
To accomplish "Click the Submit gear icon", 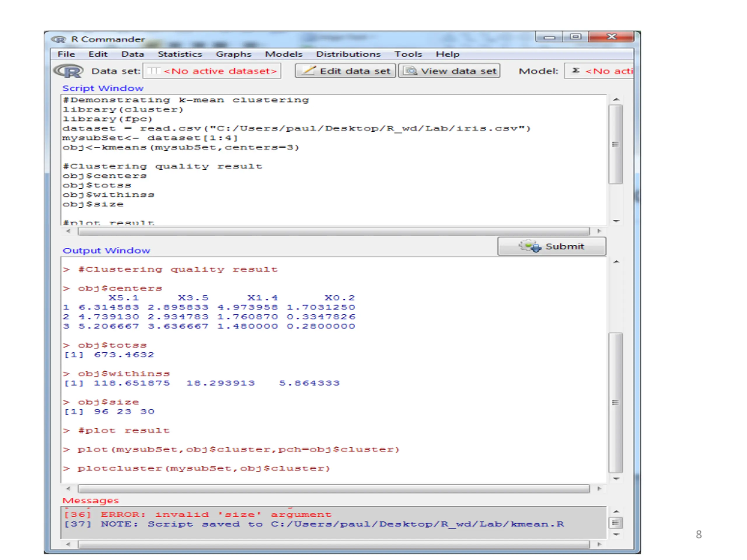I will click(x=530, y=246).
